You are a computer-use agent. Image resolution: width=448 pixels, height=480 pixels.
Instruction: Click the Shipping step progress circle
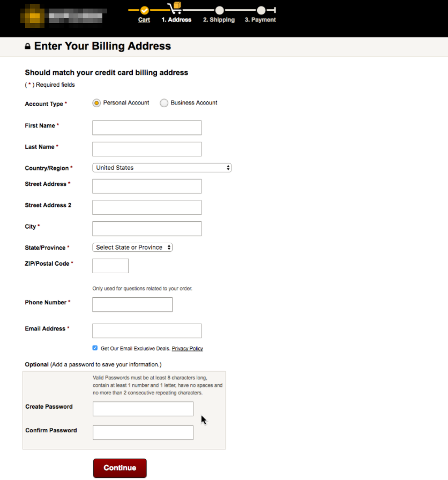click(219, 9)
